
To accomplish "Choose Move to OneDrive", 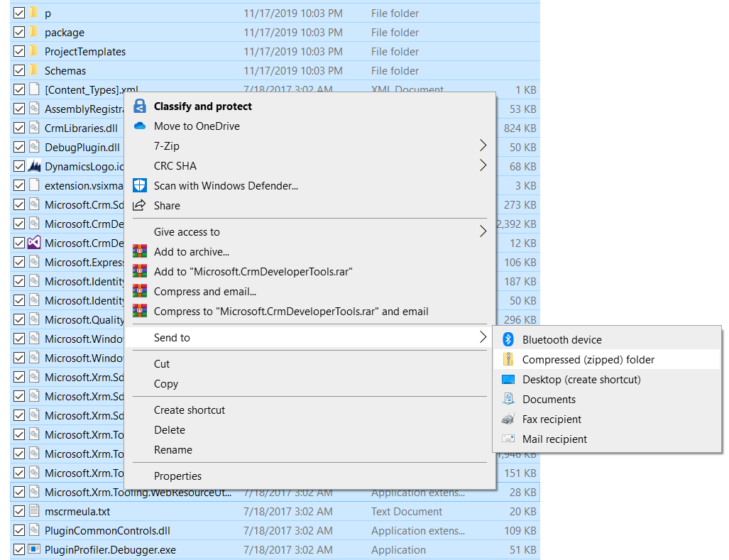I will tap(197, 126).
